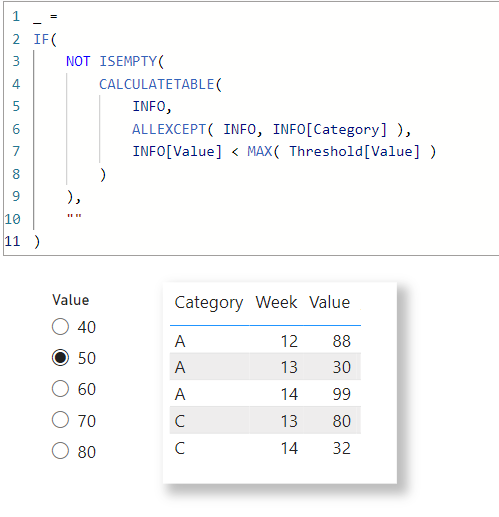Choose the 60 threshold radio button
The image size is (499, 517).
(60, 389)
